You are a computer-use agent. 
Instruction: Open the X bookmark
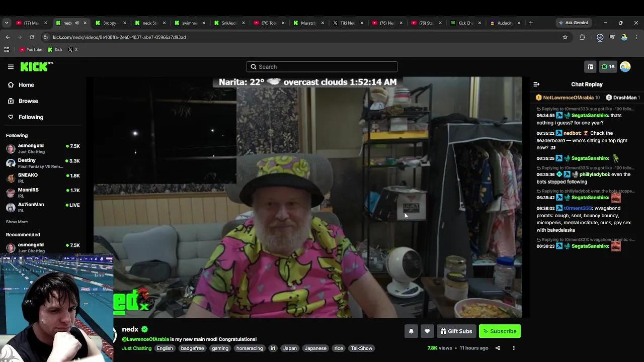tap(73, 49)
